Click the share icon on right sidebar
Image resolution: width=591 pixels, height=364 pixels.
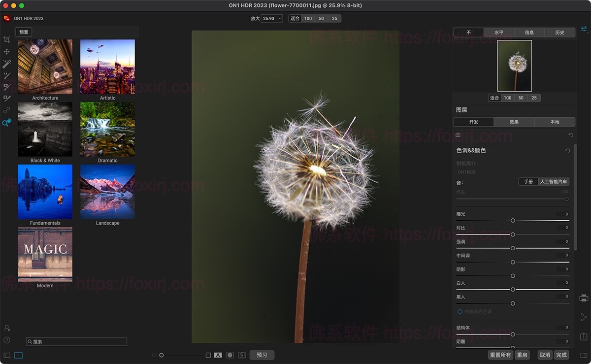(584, 317)
